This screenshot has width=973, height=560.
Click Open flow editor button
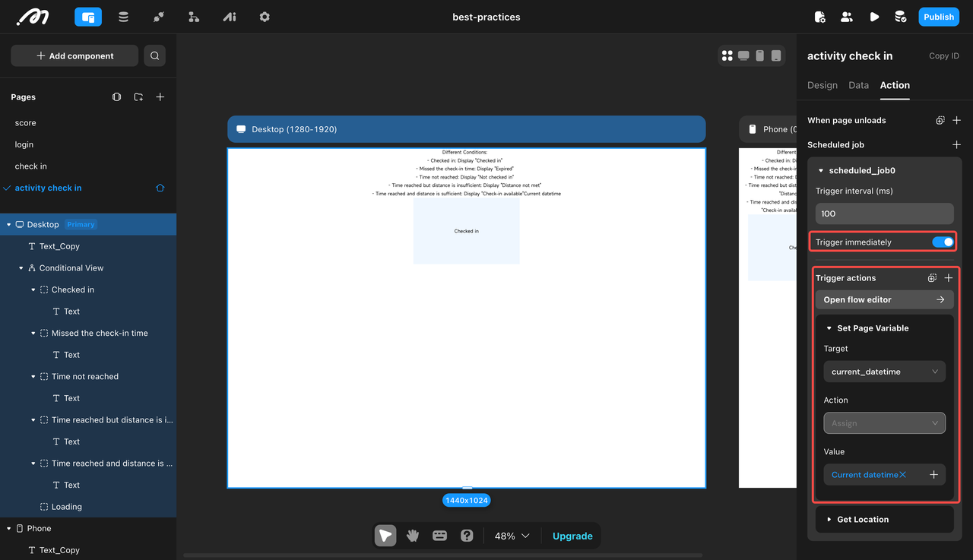(884, 299)
